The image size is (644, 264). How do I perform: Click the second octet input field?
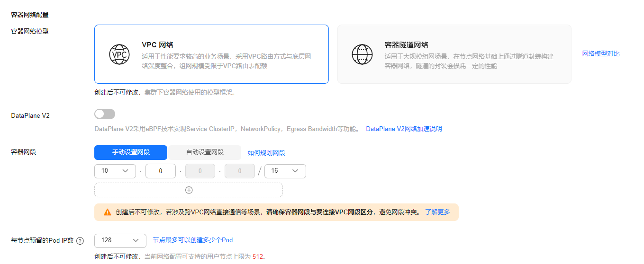161,171
